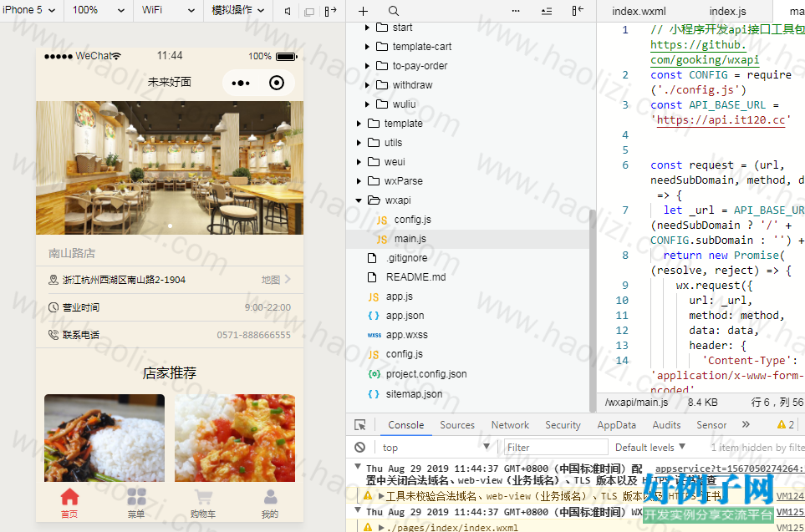The width and height of the screenshot is (805, 532).
Task: Close mini program with capsule circle button
Action: 277,83
